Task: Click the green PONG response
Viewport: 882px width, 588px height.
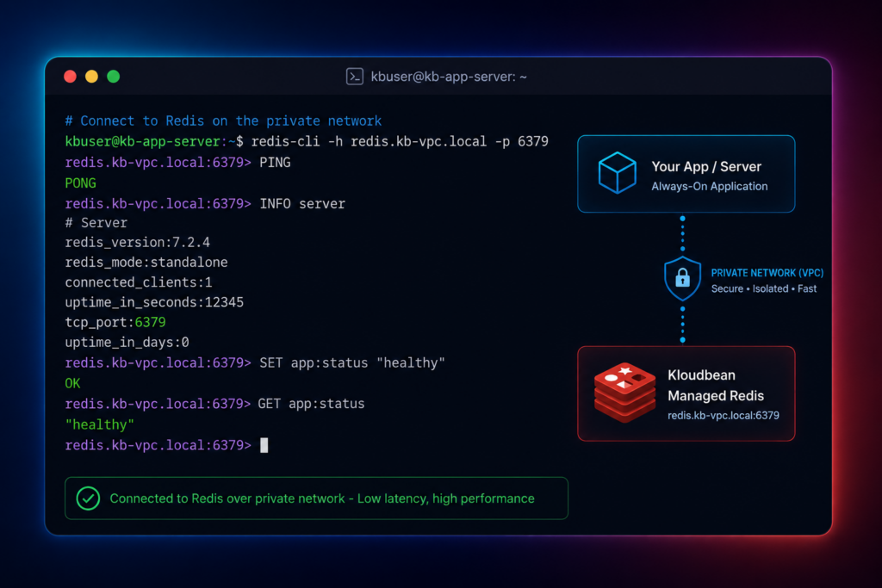Action: click(x=80, y=183)
